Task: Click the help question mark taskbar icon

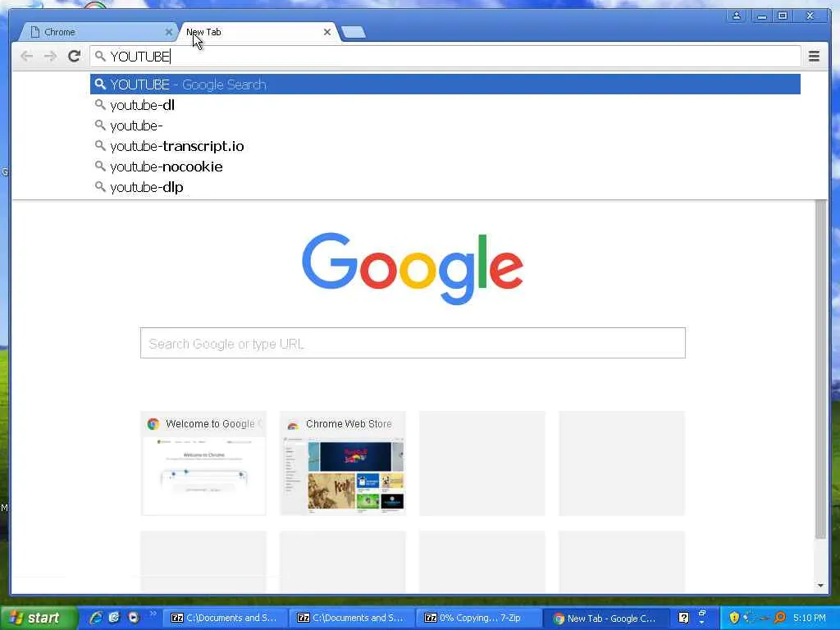Action: [683, 618]
